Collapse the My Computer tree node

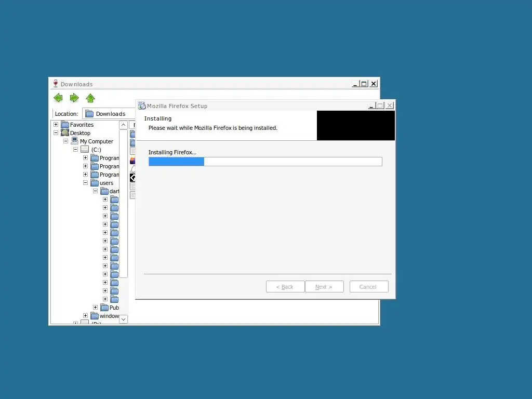click(x=66, y=141)
